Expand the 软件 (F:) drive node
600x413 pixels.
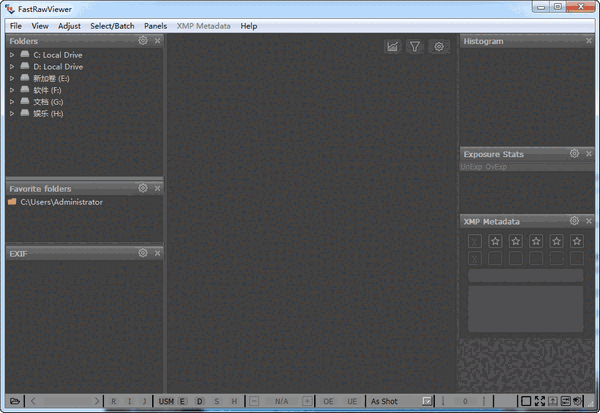(x=12, y=90)
